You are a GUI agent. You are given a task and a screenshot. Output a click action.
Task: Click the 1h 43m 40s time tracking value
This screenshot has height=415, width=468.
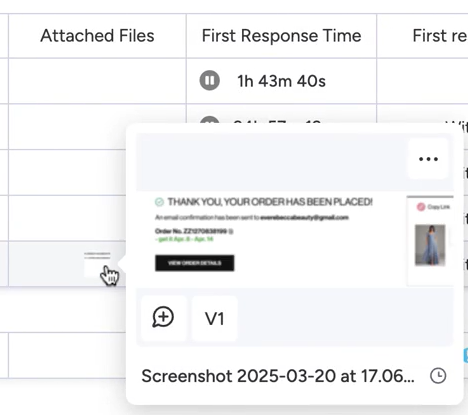coord(281,81)
